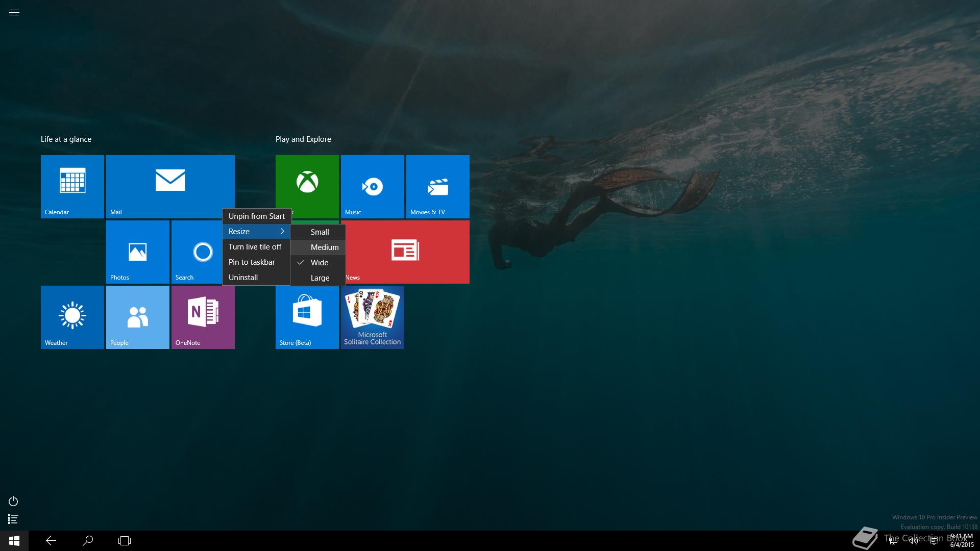This screenshot has width=980, height=551.
Task: Select Small tile size
Action: click(318, 232)
